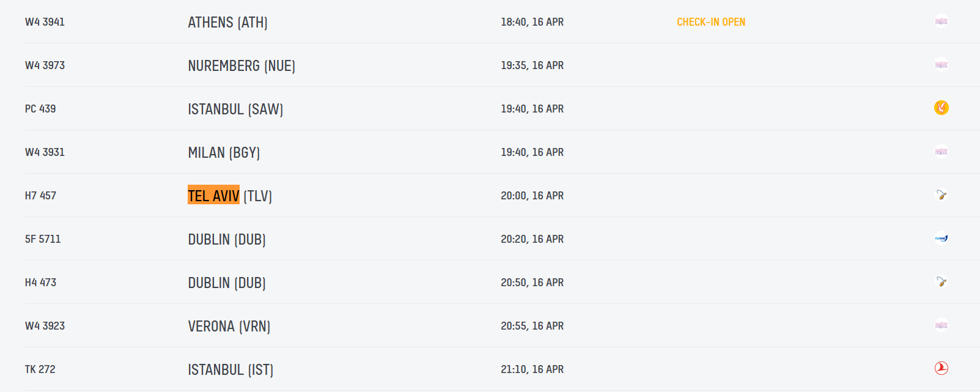980x392 pixels.
Task: Click the ISTANBUL (IST) destination
Action: [230, 370]
